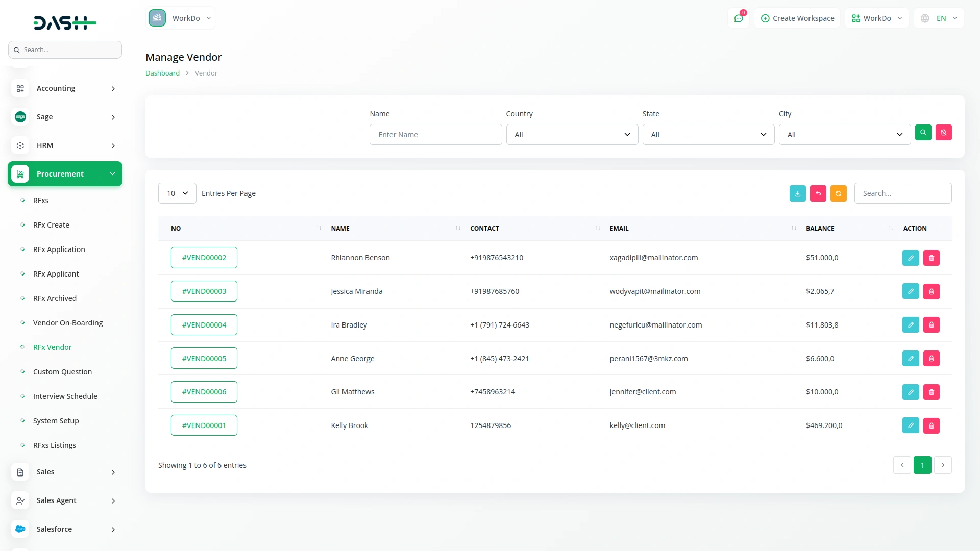The image size is (980, 551).
Task: Open the City filter dropdown
Action: pyautogui.click(x=844, y=135)
